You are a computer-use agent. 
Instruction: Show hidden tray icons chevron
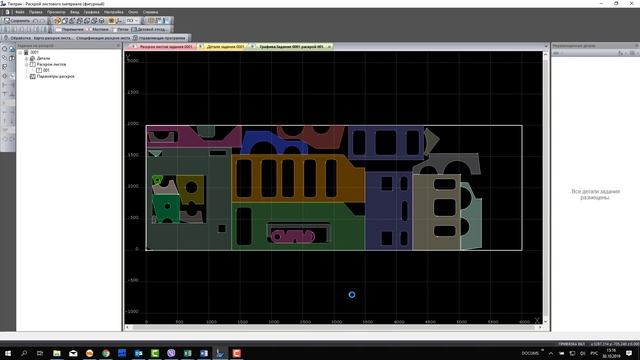click(551, 353)
